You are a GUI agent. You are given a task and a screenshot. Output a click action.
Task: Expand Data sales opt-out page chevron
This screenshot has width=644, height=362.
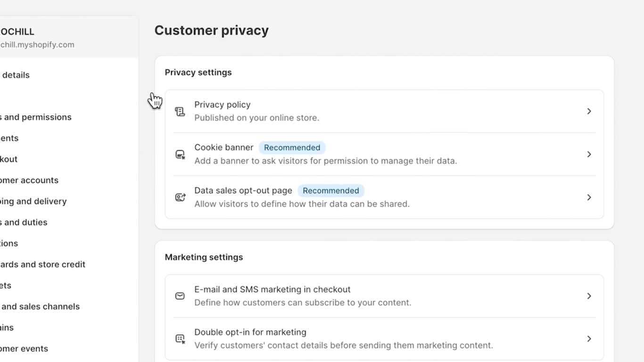(589, 197)
